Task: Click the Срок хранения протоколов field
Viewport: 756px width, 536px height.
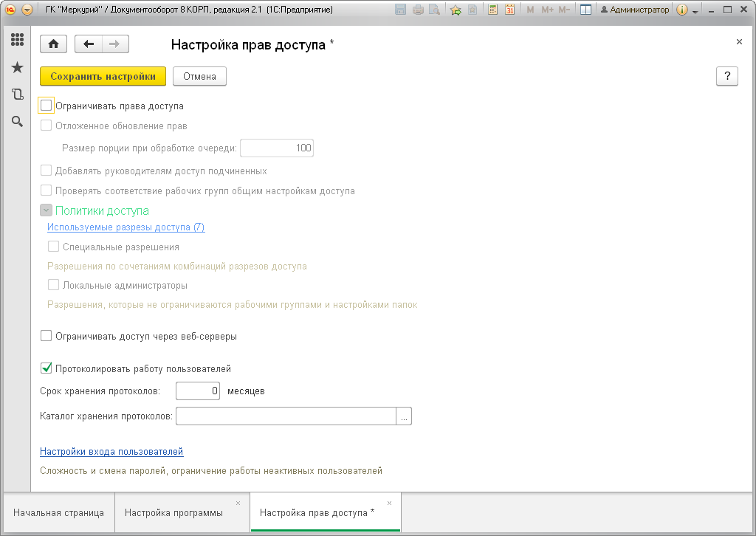Action: click(x=198, y=391)
